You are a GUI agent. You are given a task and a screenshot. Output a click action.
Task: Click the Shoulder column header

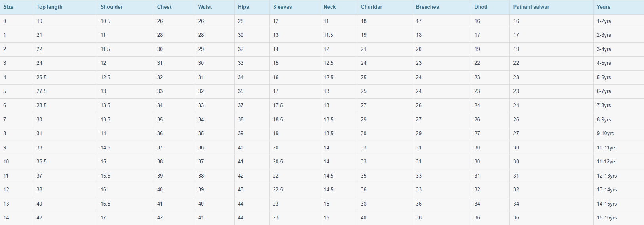point(112,7)
